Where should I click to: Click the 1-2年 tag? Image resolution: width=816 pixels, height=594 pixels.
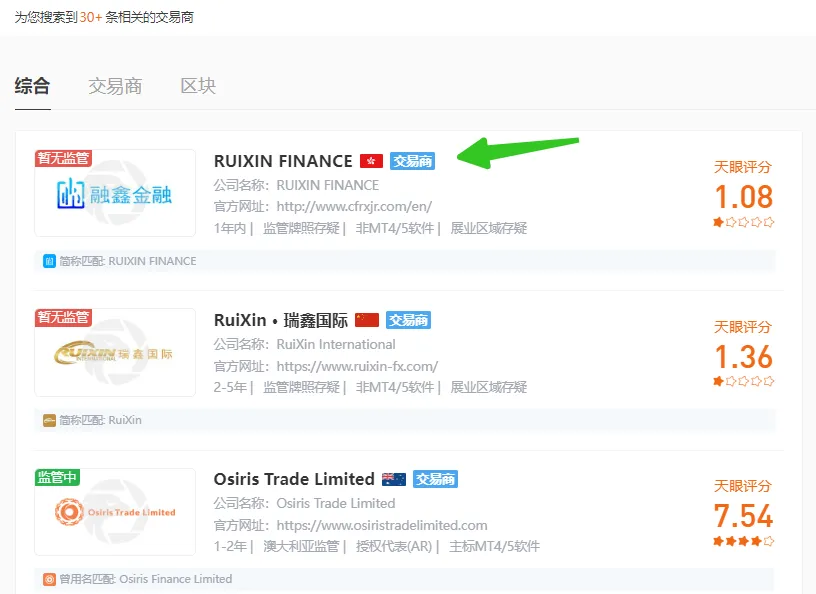click(230, 547)
